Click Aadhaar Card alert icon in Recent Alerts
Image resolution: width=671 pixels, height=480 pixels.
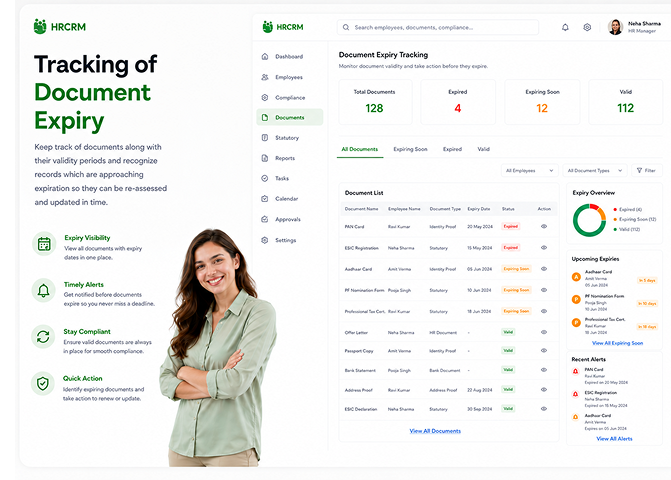[x=576, y=417]
